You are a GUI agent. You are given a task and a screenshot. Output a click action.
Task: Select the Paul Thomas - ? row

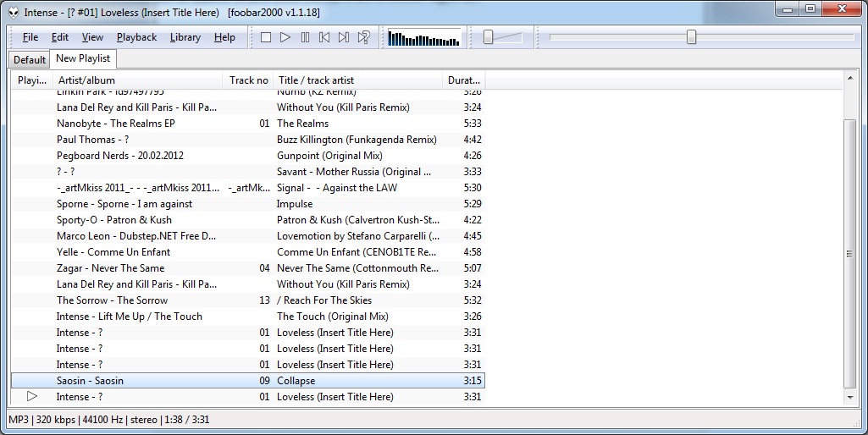click(x=248, y=139)
